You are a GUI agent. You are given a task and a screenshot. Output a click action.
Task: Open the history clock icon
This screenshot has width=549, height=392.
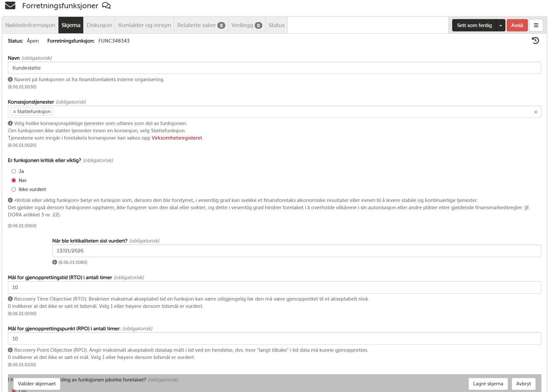(535, 41)
